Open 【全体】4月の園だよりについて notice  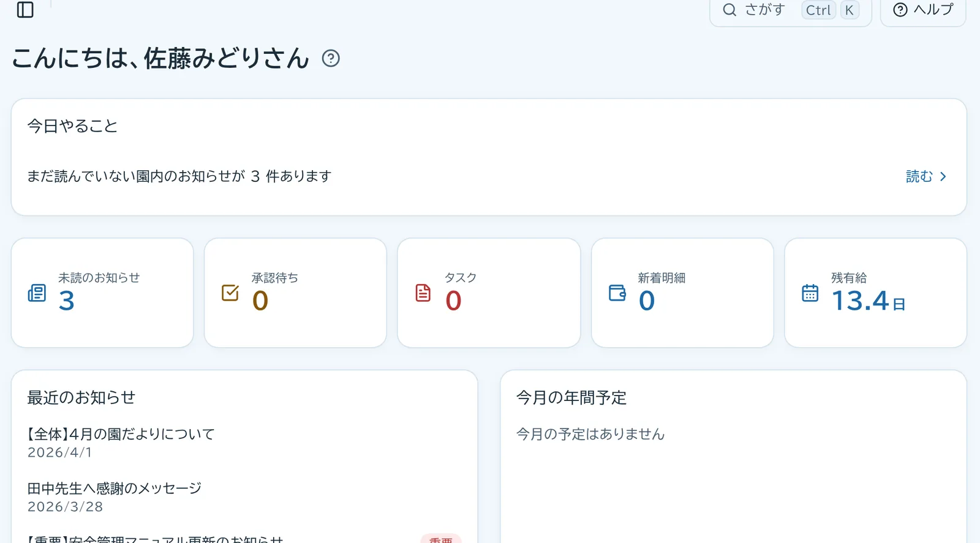point(121,434)
